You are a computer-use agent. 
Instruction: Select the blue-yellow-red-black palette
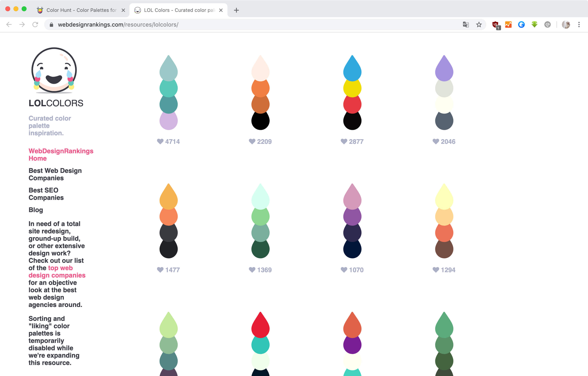[x=352, y=92]
